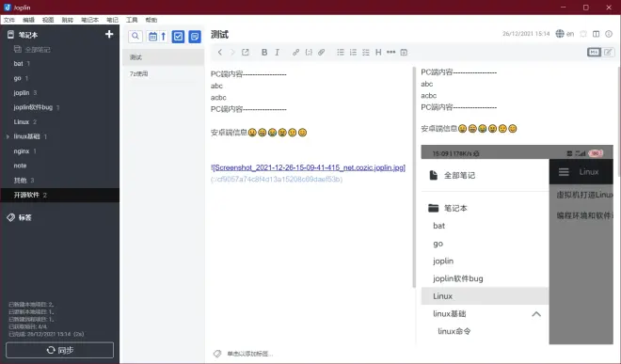Viewport: 621px width, 364px height.
Task: Switch to Markdown editor toggle
Action: pos(594,53)
